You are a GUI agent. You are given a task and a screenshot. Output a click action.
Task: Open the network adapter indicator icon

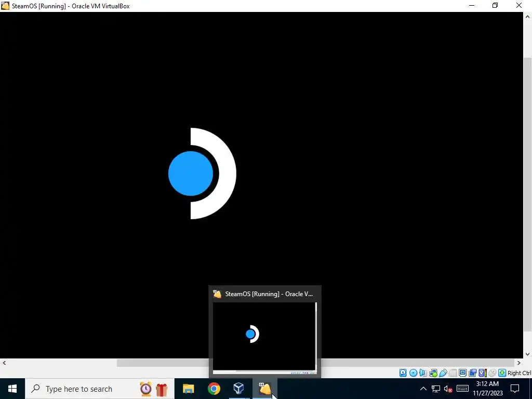click(x=433, y=373)
